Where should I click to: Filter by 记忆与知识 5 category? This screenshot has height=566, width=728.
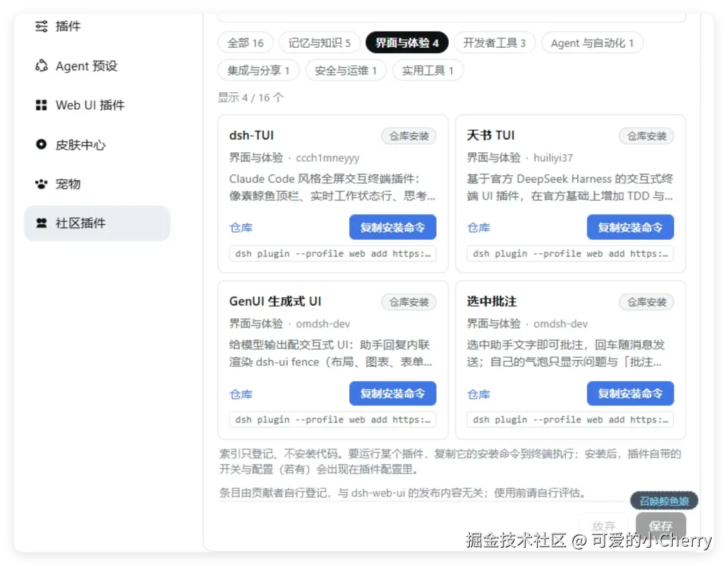320,43
